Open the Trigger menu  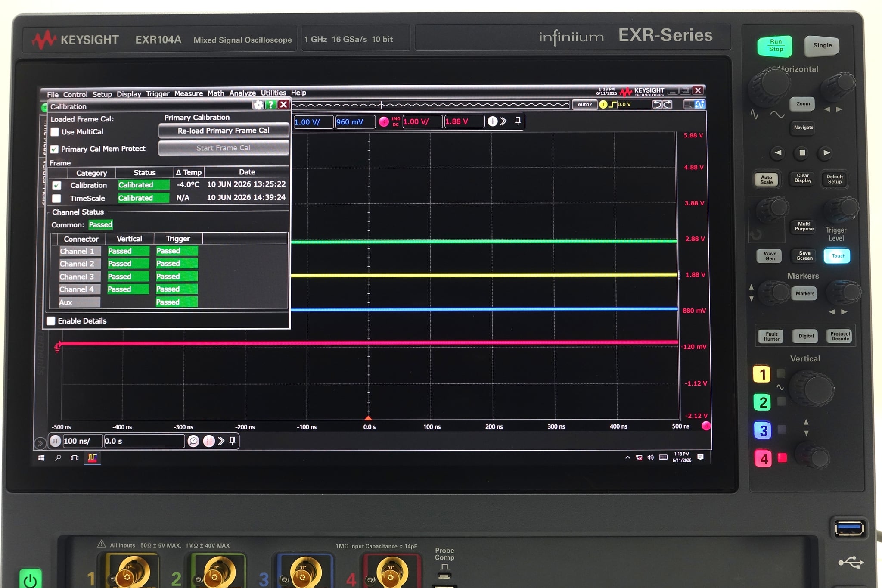point(158,93)
